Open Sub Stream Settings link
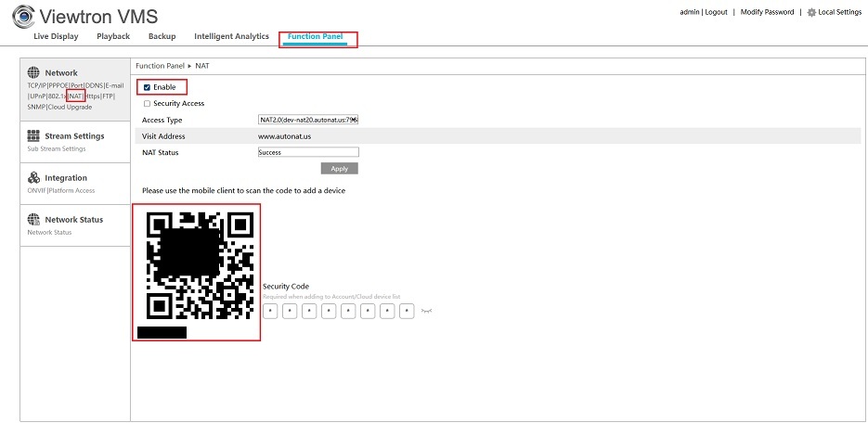 (57, 148)
